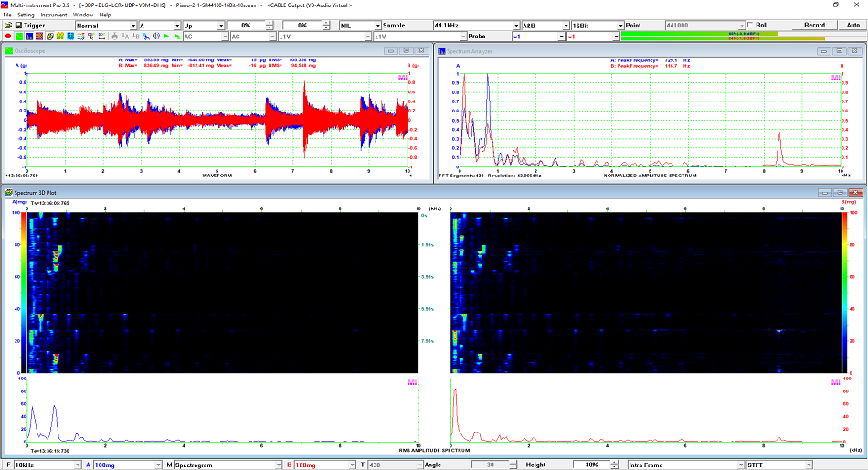This screenshot has height=470, width=868.
Task: Click the Height percentage stepper arrows
Action: coord(617,465)
